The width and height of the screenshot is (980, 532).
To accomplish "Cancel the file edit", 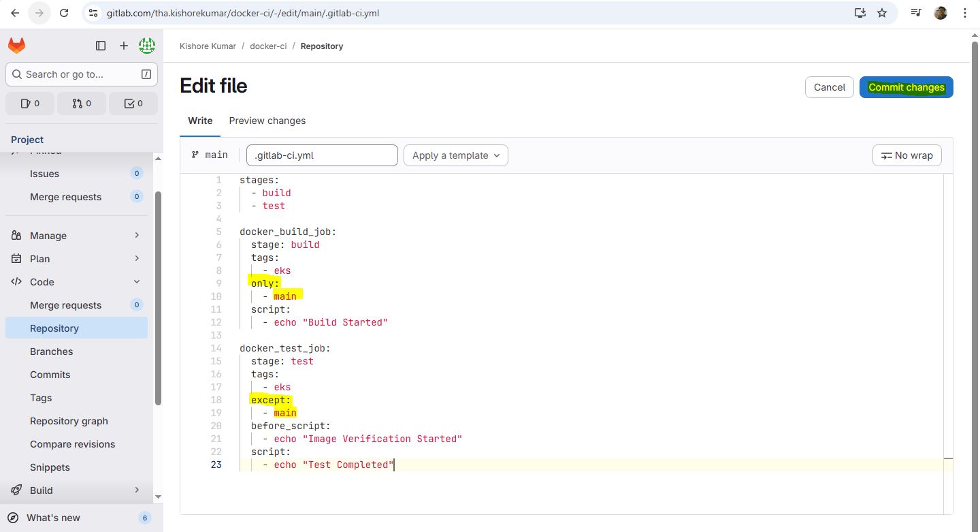I will point(829,87).
